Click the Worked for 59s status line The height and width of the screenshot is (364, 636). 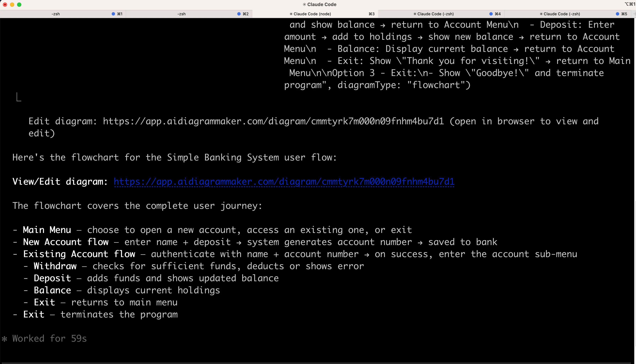tap(49, 338)
